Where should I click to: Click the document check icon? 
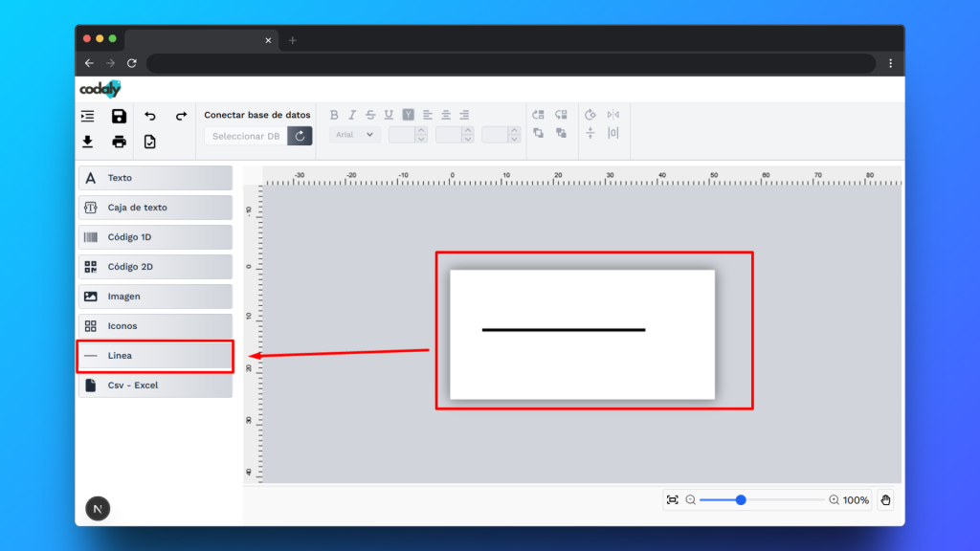[x=150, y=142]
